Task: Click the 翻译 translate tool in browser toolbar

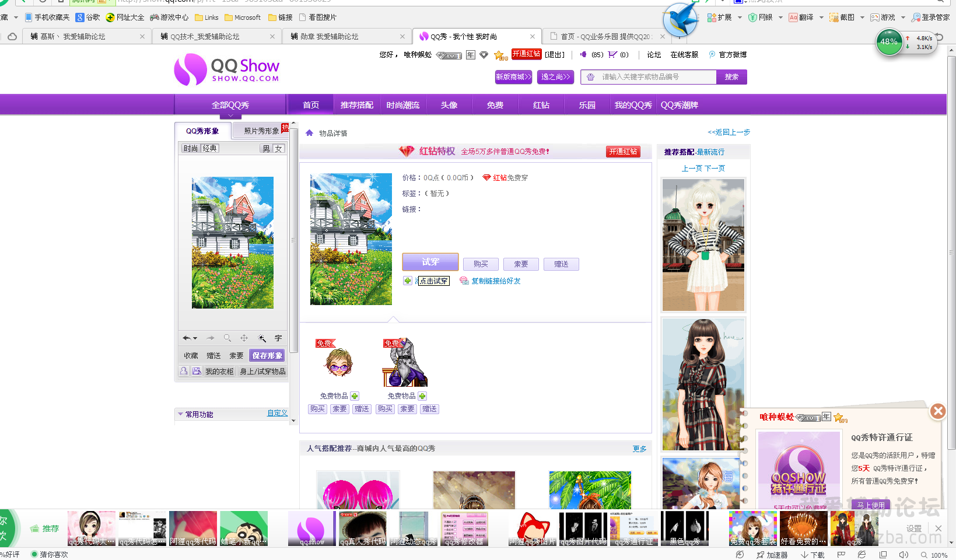Action: click(x=801, y=17)
